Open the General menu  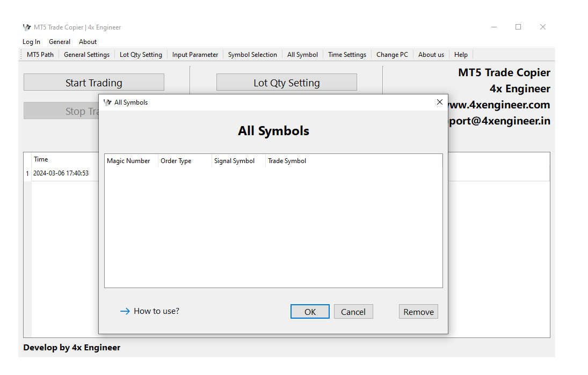click(x=59, y=42)
